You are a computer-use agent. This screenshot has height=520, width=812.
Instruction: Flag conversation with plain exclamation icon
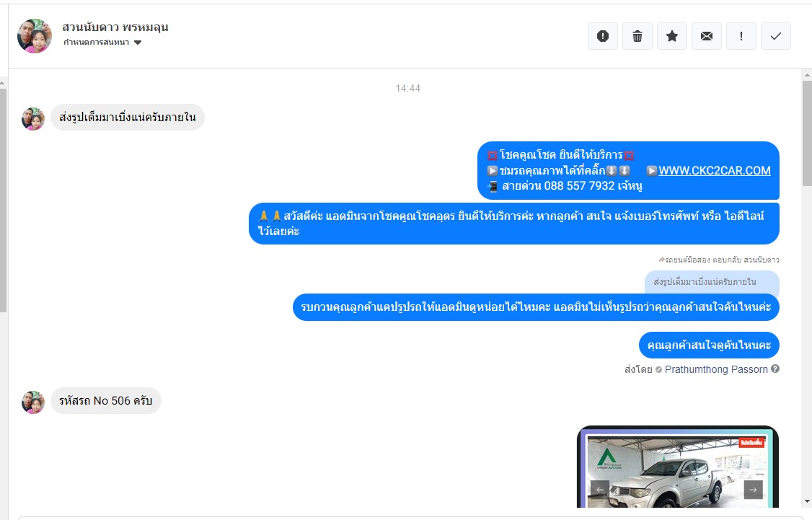click(x=741, y=36)
